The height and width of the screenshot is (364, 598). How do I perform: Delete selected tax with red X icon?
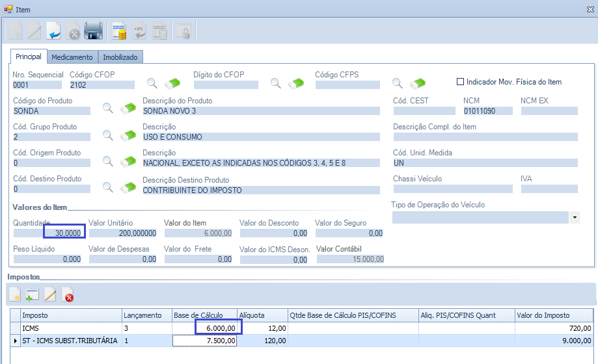[x=68, y=296]
